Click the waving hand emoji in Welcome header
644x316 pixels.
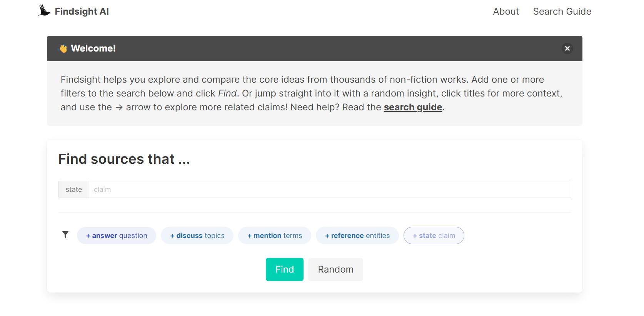[63, 49]
